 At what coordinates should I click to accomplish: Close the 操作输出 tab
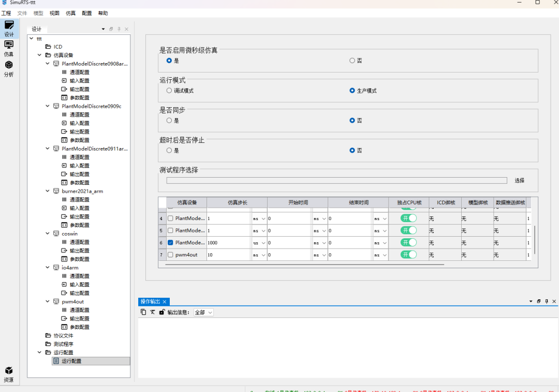(165, 302)
